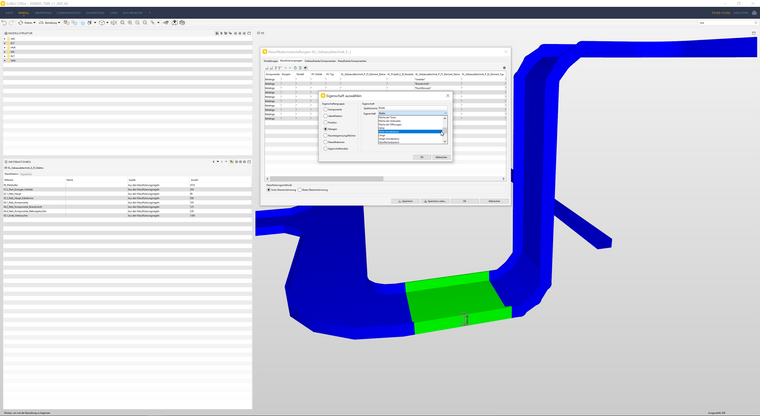
Task: Select the green duct segment in 3D view
Action: click(458, 303)
